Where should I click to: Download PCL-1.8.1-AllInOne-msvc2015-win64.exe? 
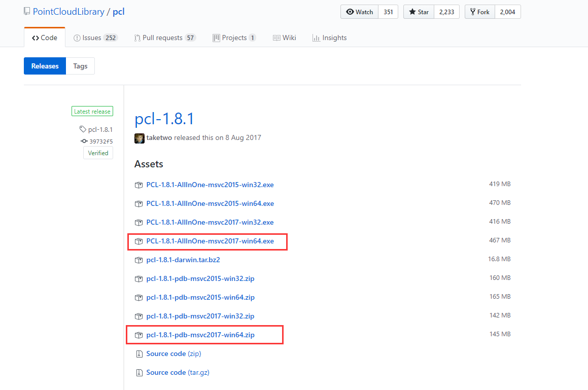pos(210,203)
